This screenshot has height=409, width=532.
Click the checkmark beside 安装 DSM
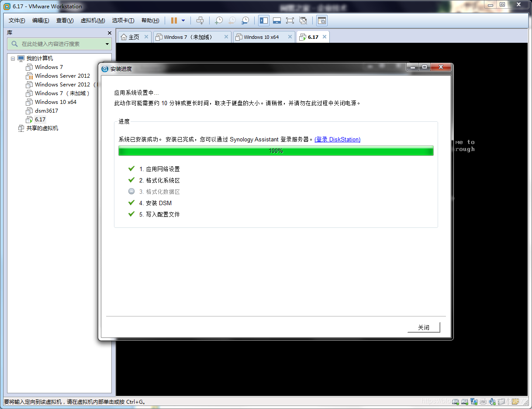(131, 203)
